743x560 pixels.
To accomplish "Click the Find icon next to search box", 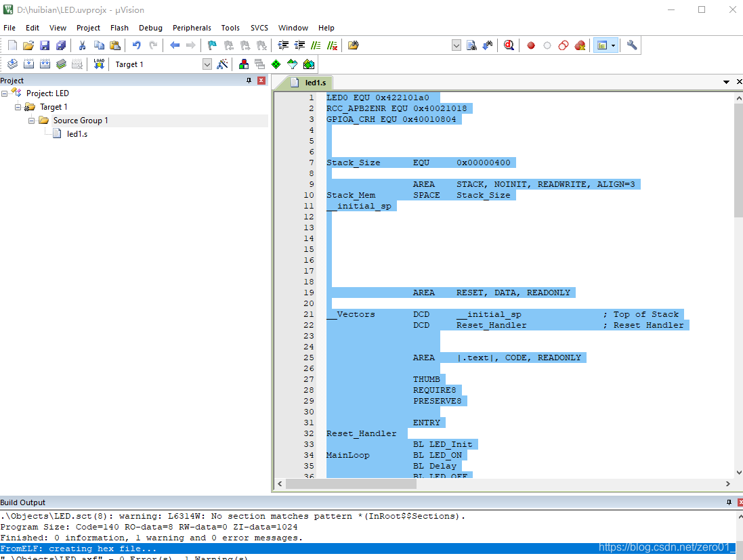I will [471, 45].
